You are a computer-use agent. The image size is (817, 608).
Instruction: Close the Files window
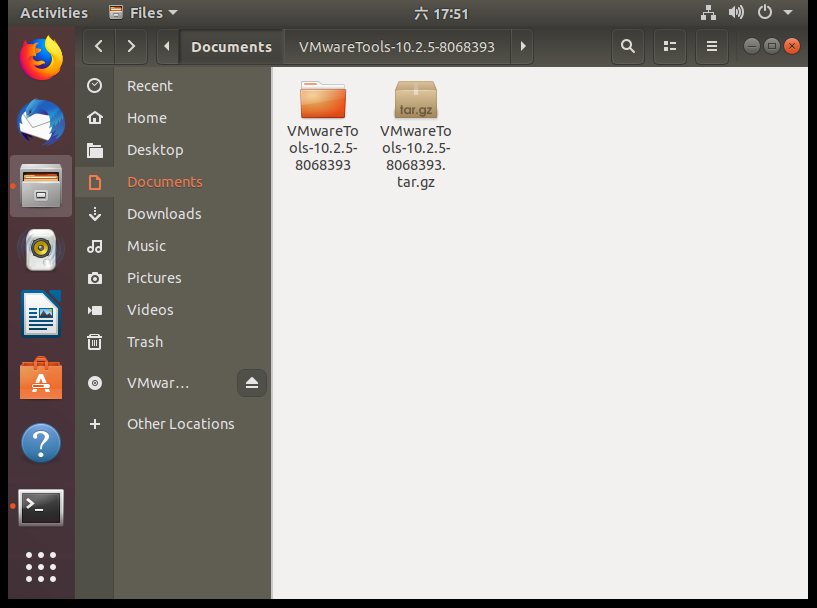pos(792,46)
